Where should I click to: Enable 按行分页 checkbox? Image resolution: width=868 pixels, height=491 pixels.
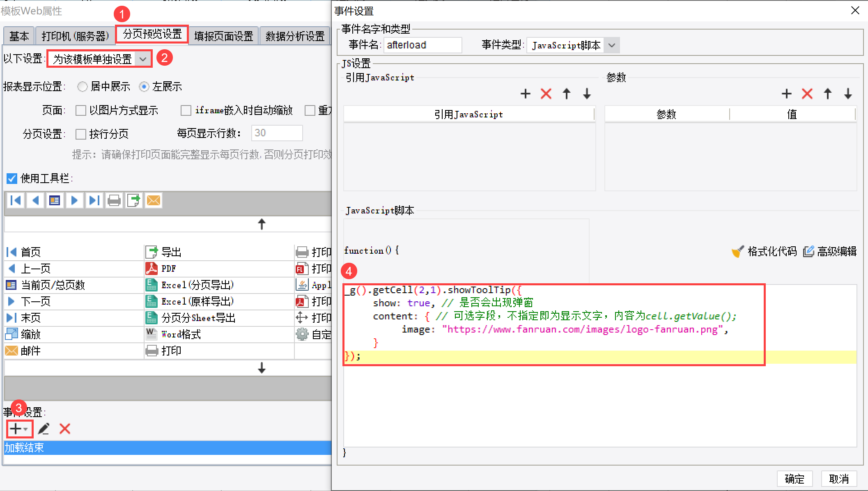click(81, 134)
